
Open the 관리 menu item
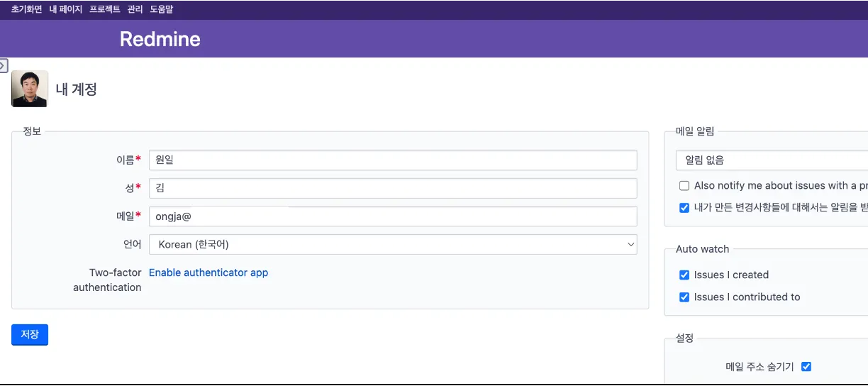[x=135, y=9]
